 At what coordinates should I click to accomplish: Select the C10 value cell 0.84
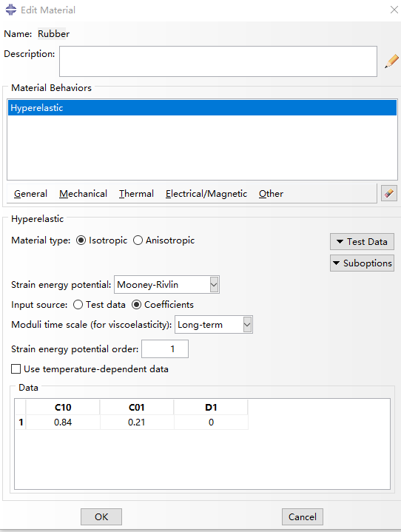click(63, 422)
